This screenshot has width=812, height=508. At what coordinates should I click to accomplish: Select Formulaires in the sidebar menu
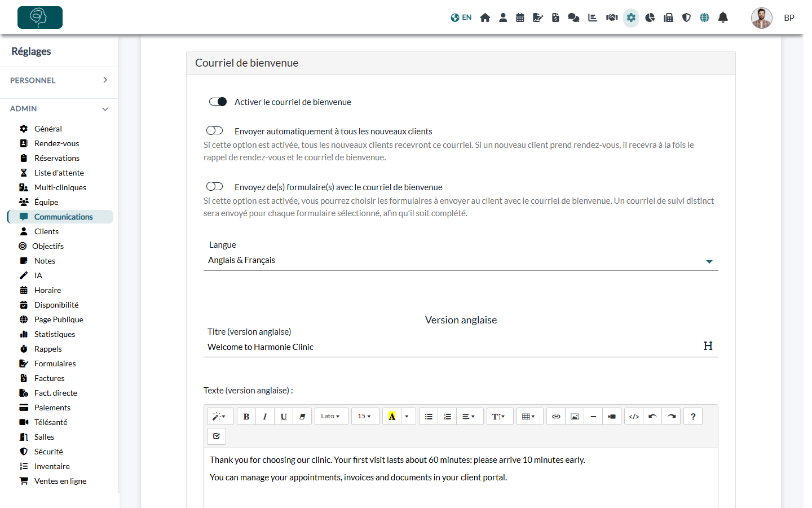pos(55,364)
